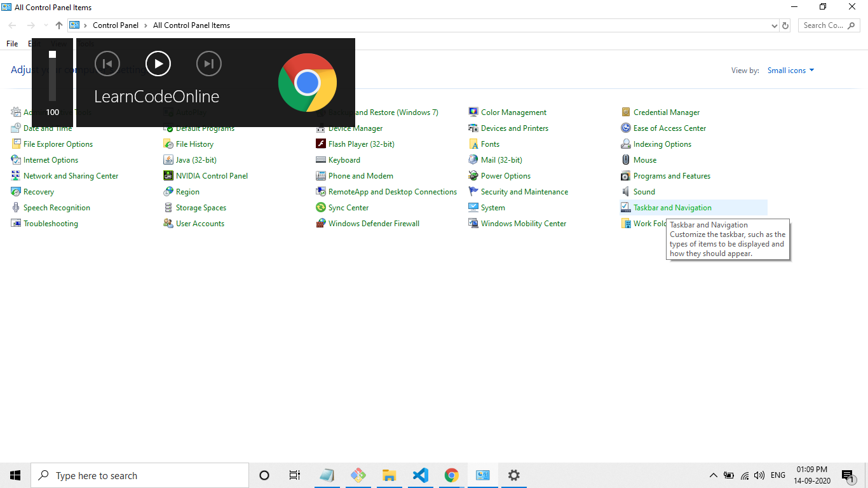Expand the View by Small icons dropdown
The height and width of the screenshot is (488, 868).
(791, 71)
